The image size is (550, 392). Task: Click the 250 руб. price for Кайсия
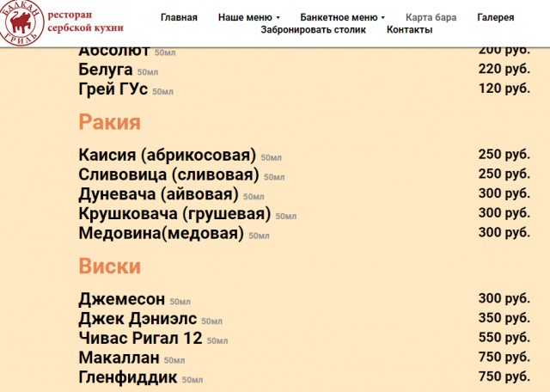click(504, 154)
